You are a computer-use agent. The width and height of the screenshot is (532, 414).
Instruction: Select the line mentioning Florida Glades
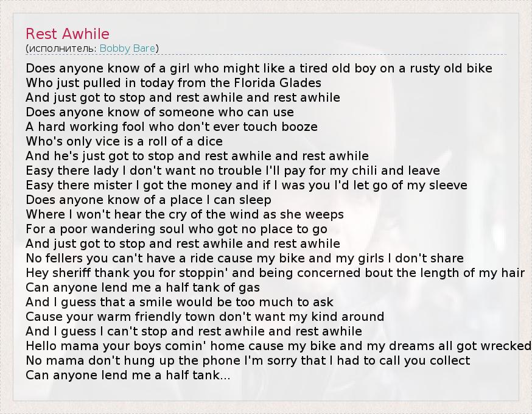pyautogui.click(x=173, y=83)
